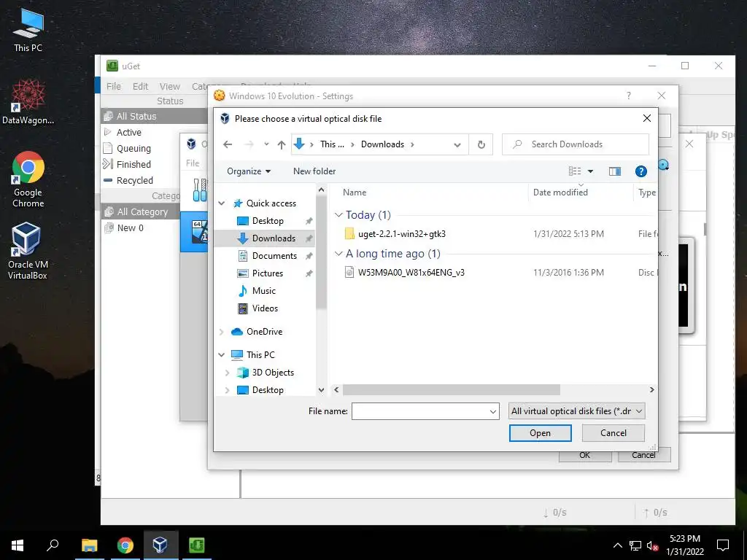
Task: Expand the OneDrive tree node
Action: click(222, 332)
